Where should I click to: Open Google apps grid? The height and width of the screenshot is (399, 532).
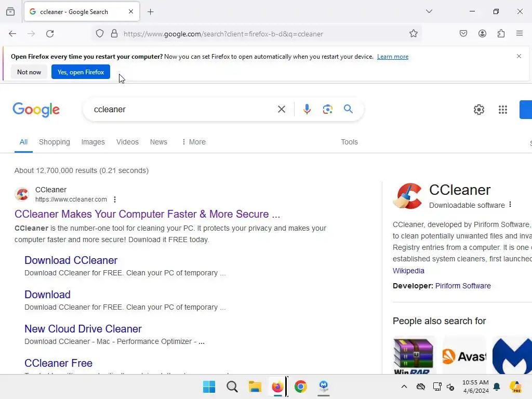pos(503,110)
